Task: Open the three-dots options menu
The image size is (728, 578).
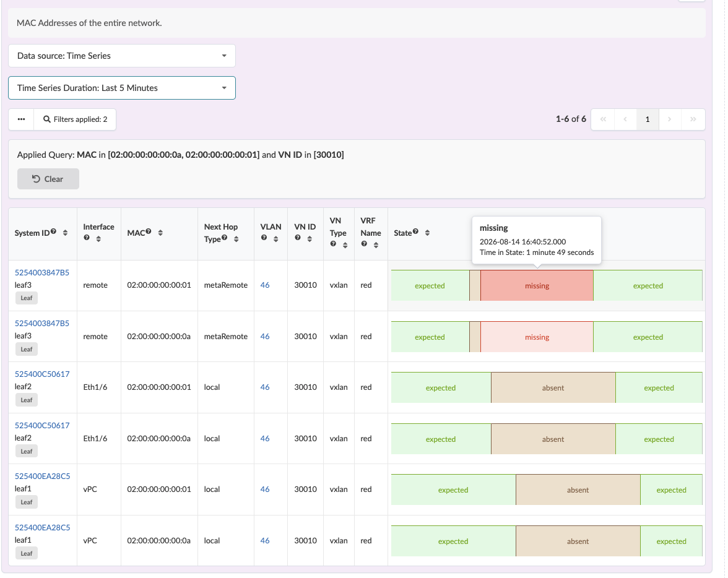Action: (x=21, y=119)
